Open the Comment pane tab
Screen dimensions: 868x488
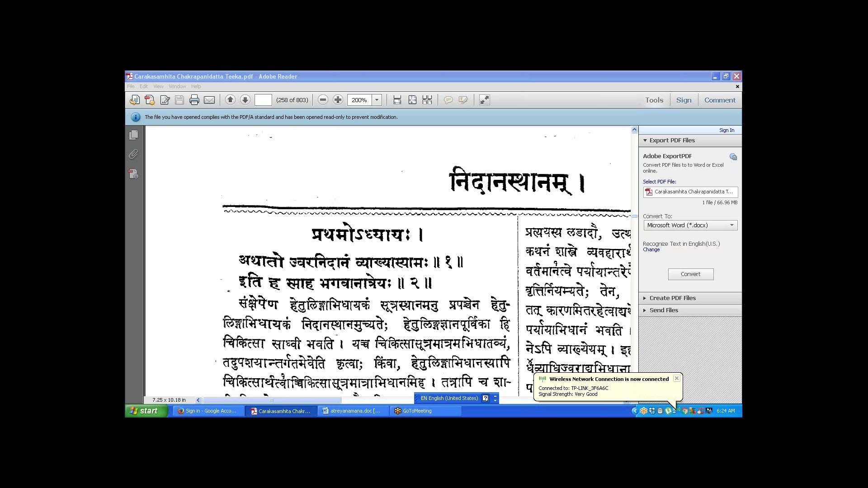coord(719,100)
